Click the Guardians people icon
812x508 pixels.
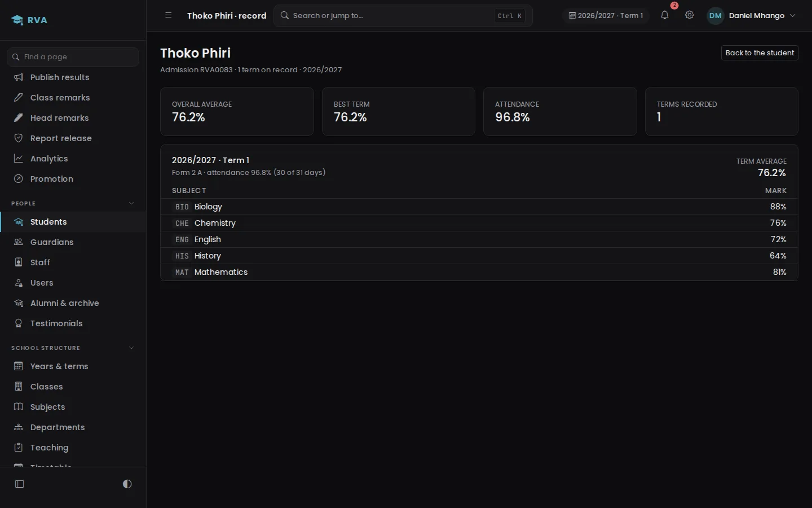tap(19, 242)
